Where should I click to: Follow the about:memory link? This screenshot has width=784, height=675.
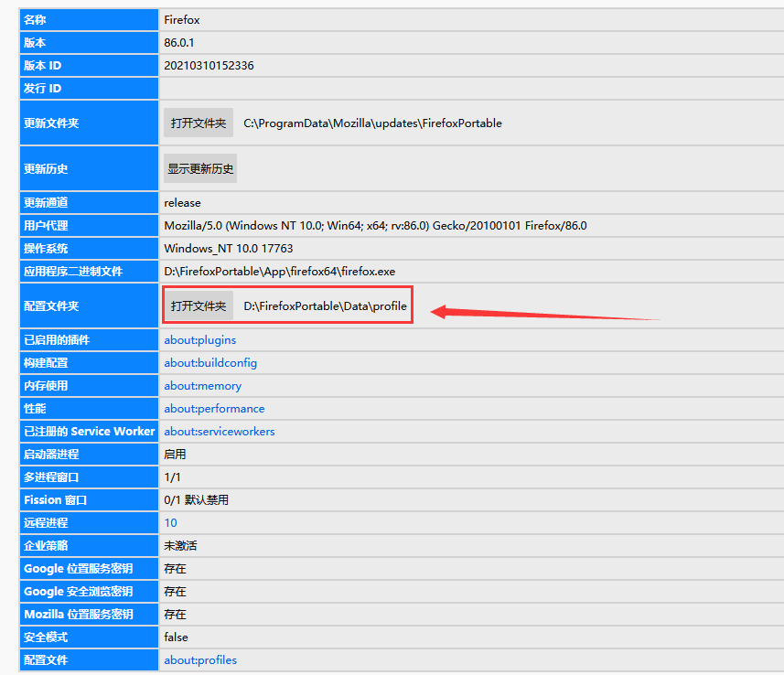(202, 386)
